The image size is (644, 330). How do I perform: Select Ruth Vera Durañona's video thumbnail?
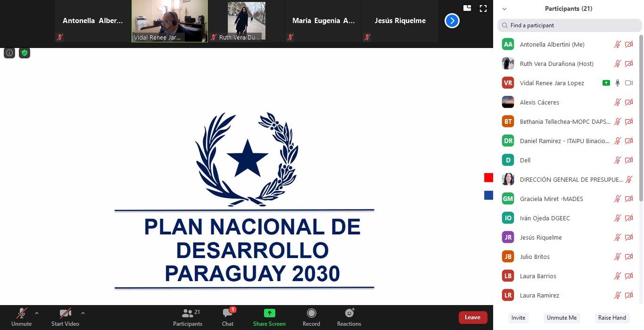coord(247,21)
